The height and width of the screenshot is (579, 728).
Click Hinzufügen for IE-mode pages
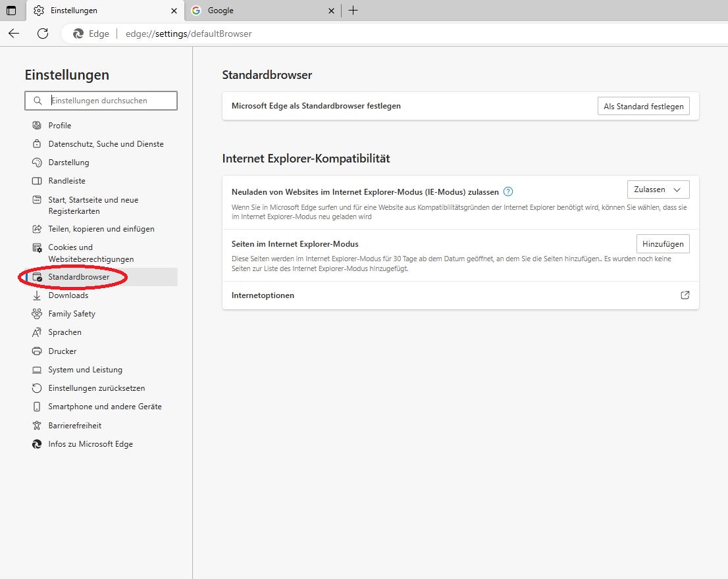coord(663,244)
